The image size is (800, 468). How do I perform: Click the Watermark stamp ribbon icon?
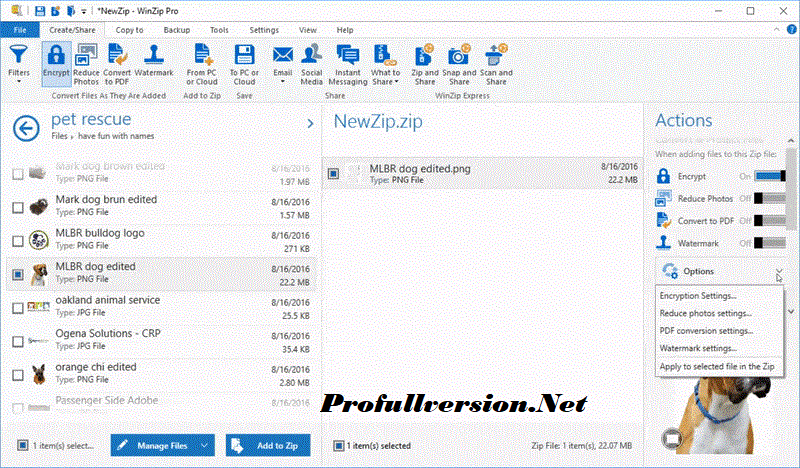point(154,56)
